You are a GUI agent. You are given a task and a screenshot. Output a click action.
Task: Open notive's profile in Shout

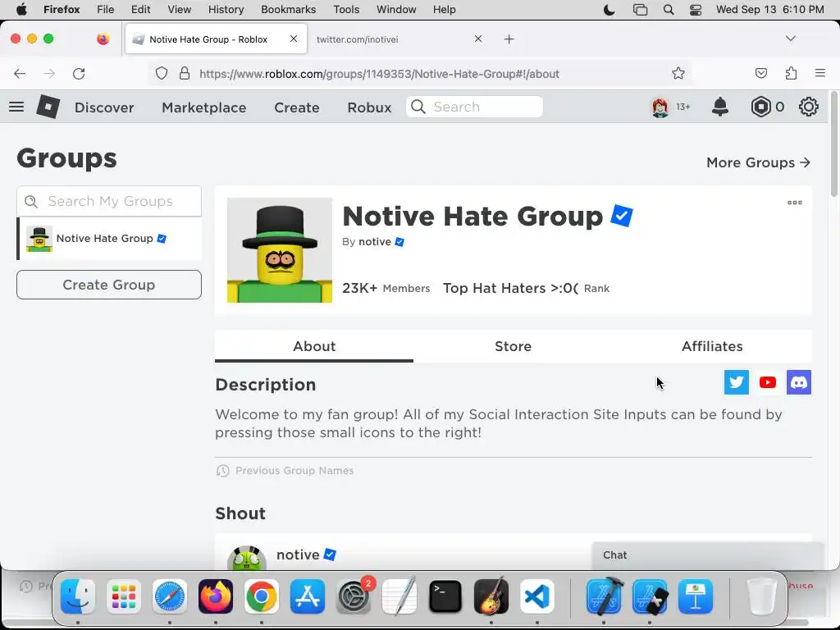tap(298, 555)
